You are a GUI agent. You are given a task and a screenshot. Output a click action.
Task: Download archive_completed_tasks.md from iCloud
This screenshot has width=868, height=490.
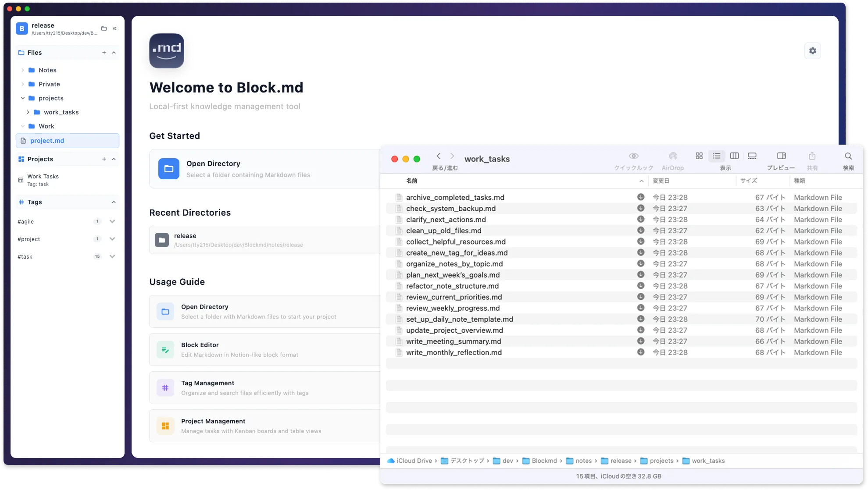tap(641, 197)
